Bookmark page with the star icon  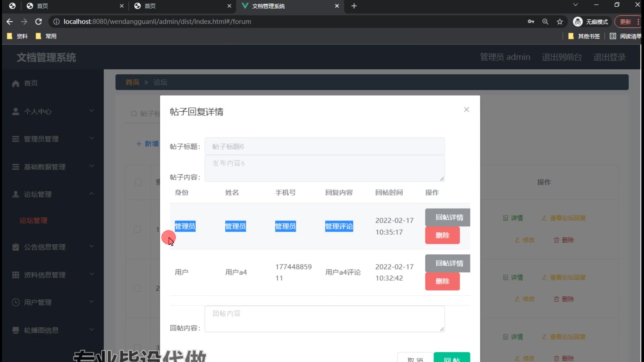pyautogui.click(x=559, y=22)
